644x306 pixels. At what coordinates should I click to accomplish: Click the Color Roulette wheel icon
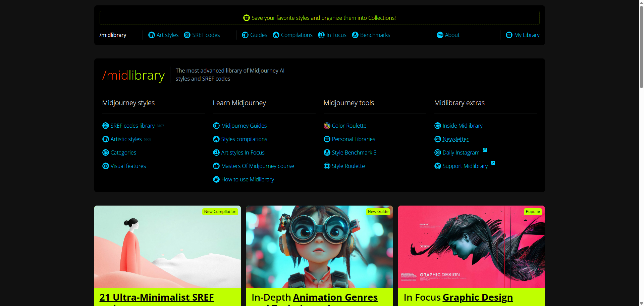[x=327, y=126]
